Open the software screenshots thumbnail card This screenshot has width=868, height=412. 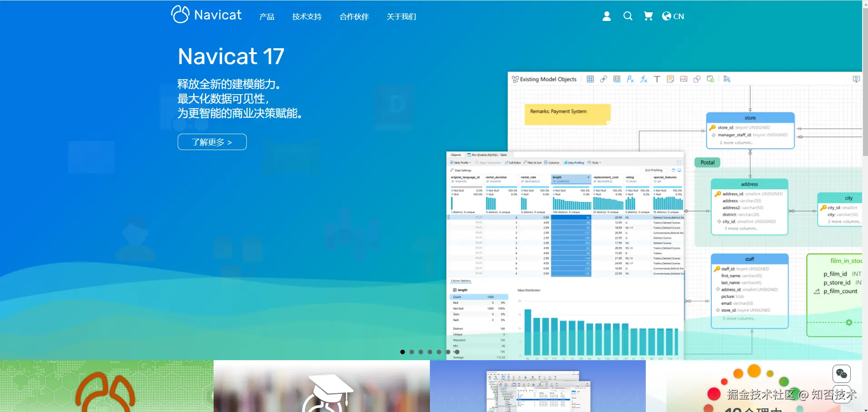[x=538, y=386]
